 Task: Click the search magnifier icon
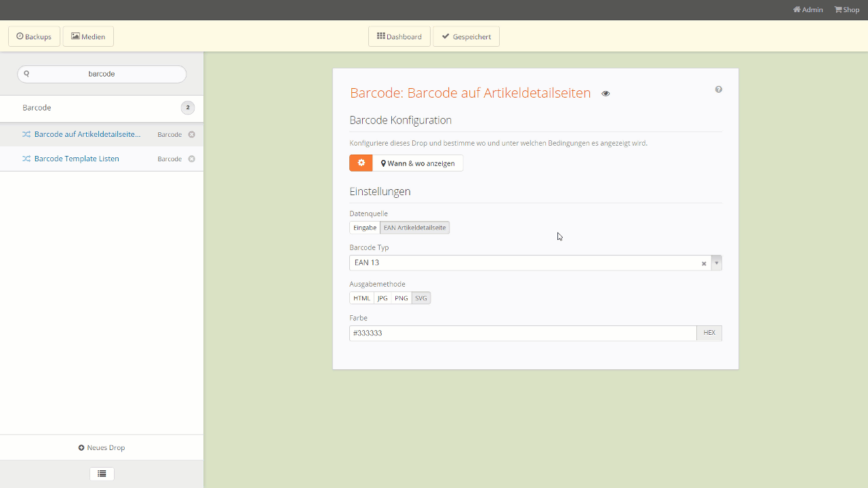(x=26, y=74)
